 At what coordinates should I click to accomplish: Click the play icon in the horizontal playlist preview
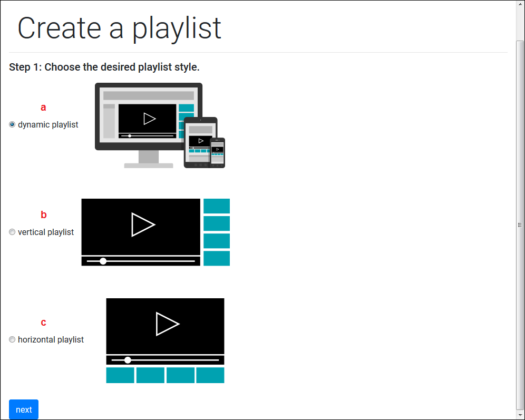168,323
